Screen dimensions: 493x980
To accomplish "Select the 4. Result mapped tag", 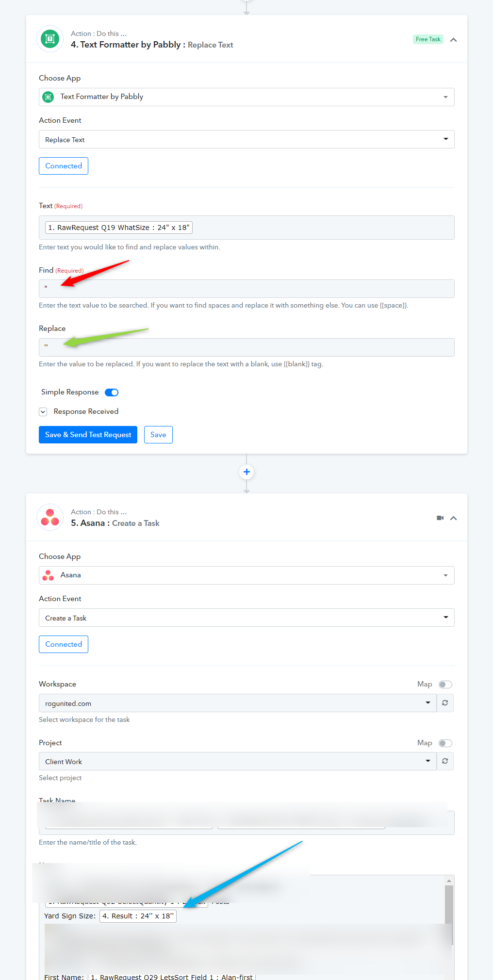I will click(x=138, y=916).
